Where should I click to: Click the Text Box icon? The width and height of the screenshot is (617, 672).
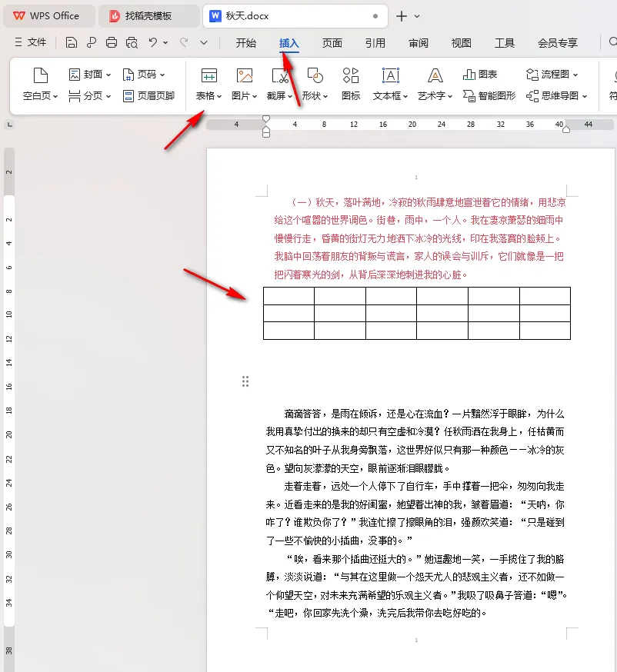(x=391, y=75)
